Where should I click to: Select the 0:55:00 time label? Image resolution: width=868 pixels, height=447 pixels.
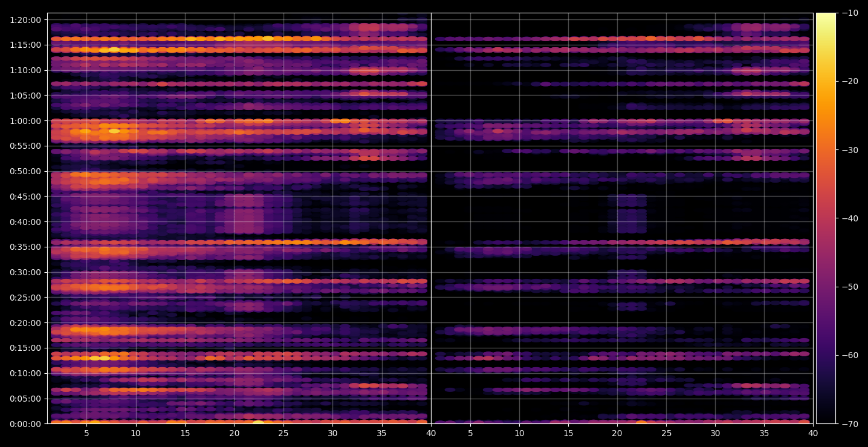(x=25, y=146)
